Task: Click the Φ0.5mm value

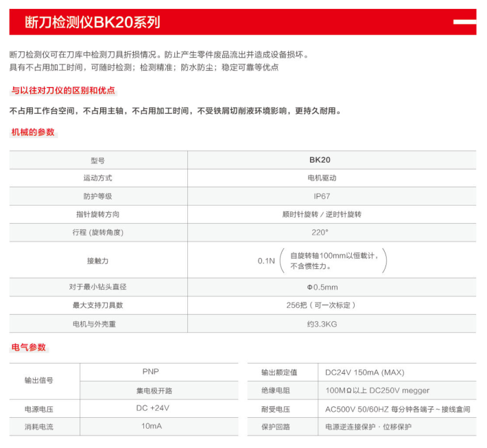Action: (322, 287)
